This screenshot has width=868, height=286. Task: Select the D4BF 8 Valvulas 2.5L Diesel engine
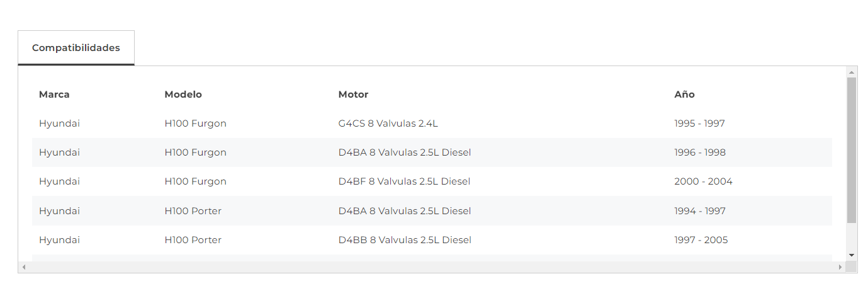pos(404,181)
